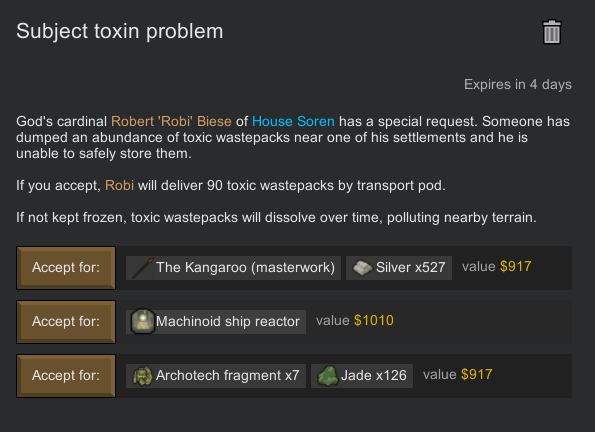Select The Kangaroo (masterwork) reward label
The width and height of the screenshot is (595, 432).
245,268
